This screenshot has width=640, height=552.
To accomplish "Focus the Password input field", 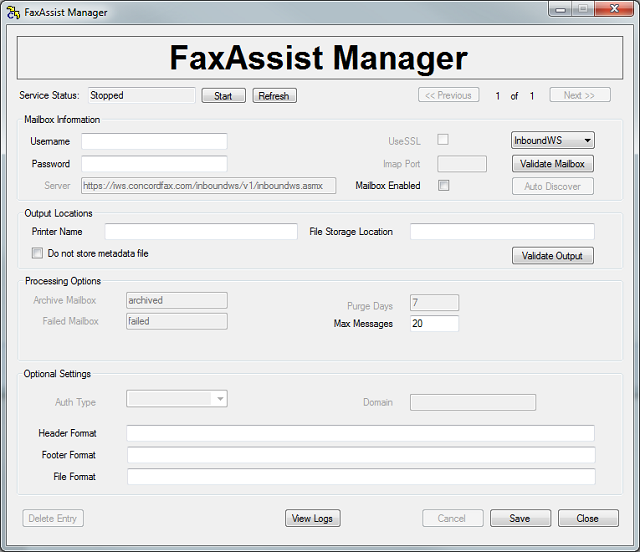I will 154,164.
